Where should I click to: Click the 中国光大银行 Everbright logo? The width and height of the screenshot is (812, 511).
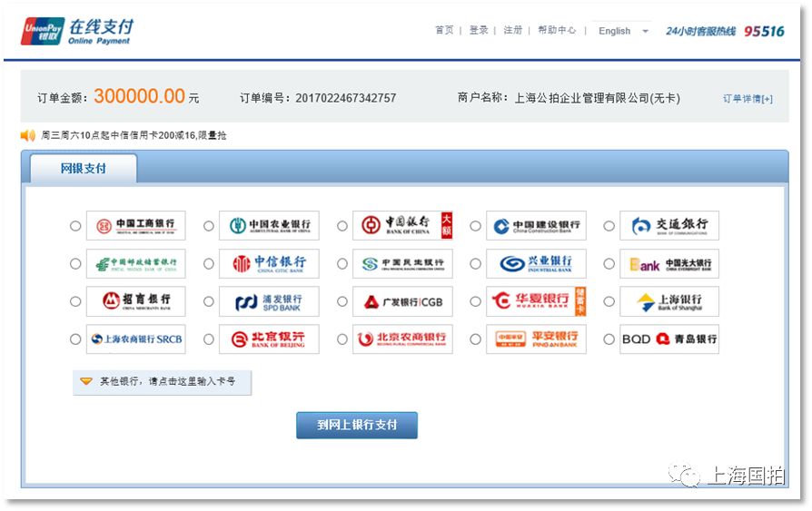click(x=669, y=264)
